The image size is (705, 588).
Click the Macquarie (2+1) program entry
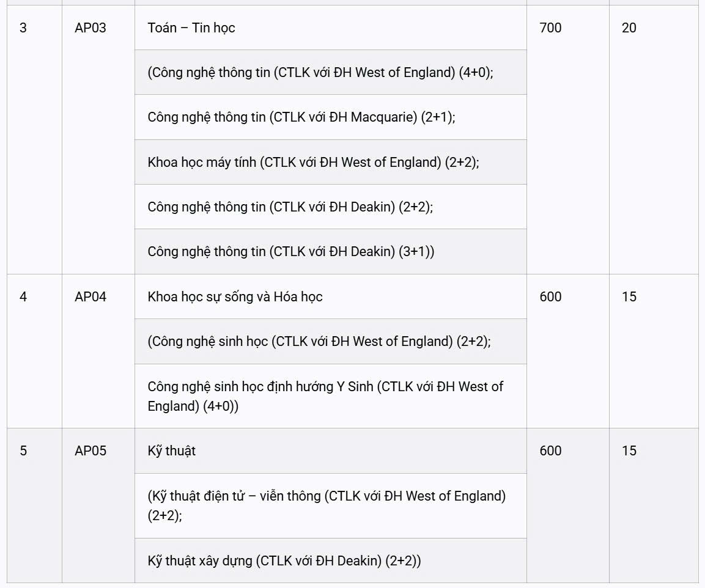pos(301,117)
